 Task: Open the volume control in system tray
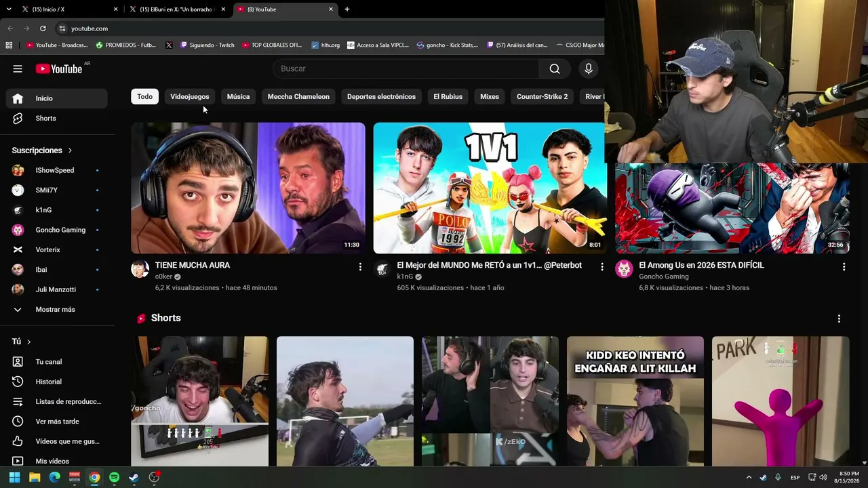(823, 477)
